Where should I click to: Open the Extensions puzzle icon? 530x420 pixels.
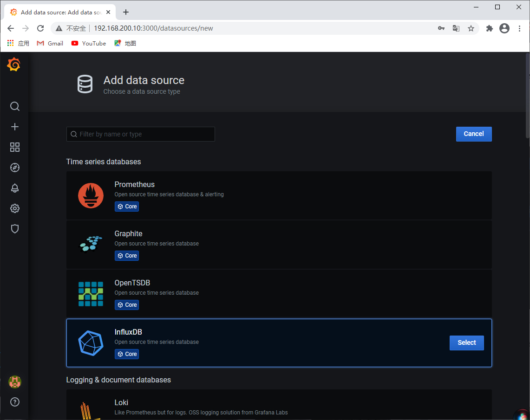490,28
